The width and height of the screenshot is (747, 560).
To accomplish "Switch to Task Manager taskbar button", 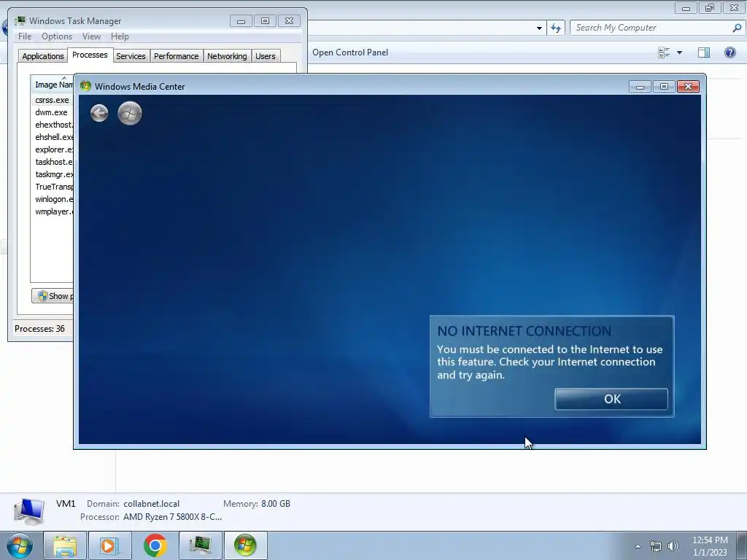I will pyautogui.click(x=200, y=545).
